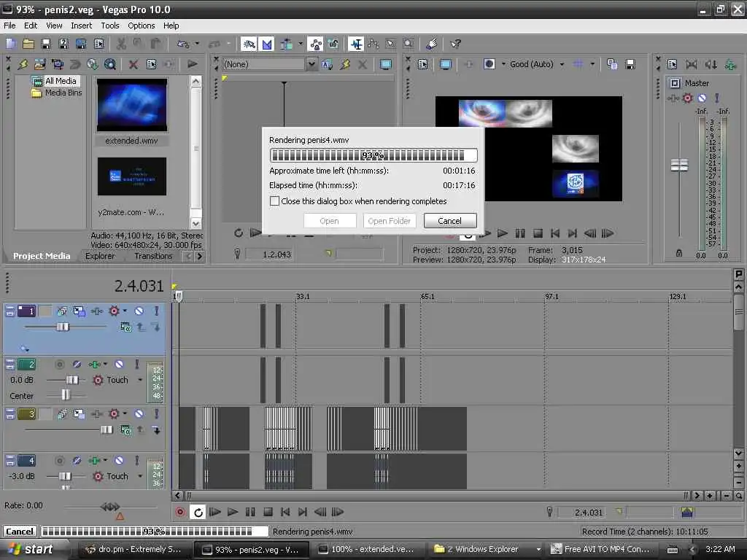747x560 pixels.
Task: Click Save Snapshot to File icon
Action: point(630,64)
